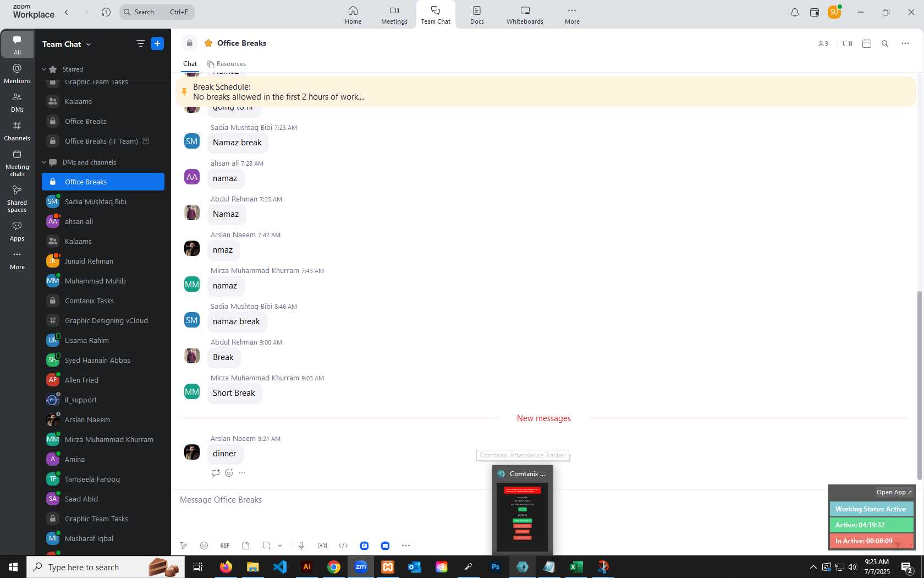Schedule a meeting from the channel header

(867, 43)
